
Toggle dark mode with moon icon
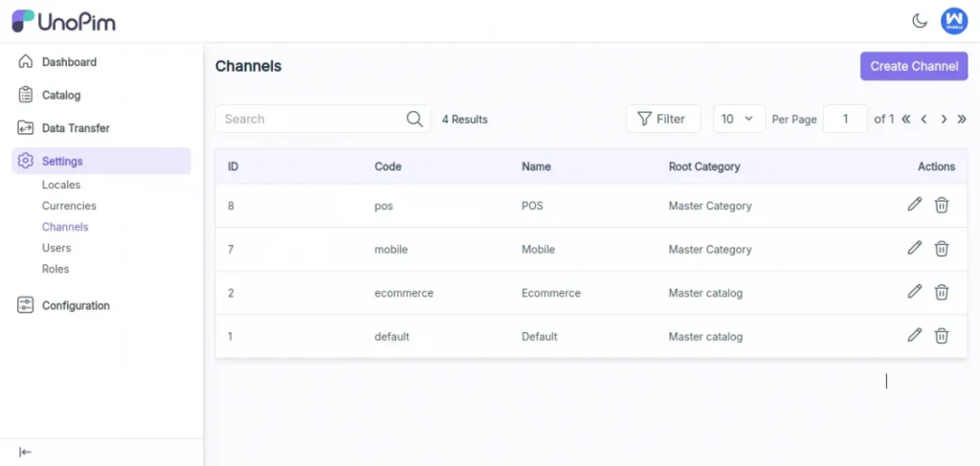pos(919,21)
